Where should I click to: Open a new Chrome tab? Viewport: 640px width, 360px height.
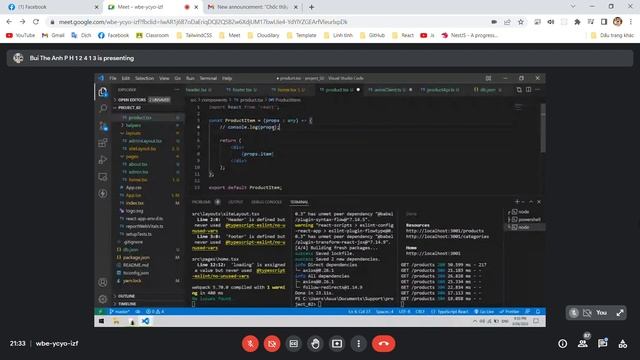[311, 7]
